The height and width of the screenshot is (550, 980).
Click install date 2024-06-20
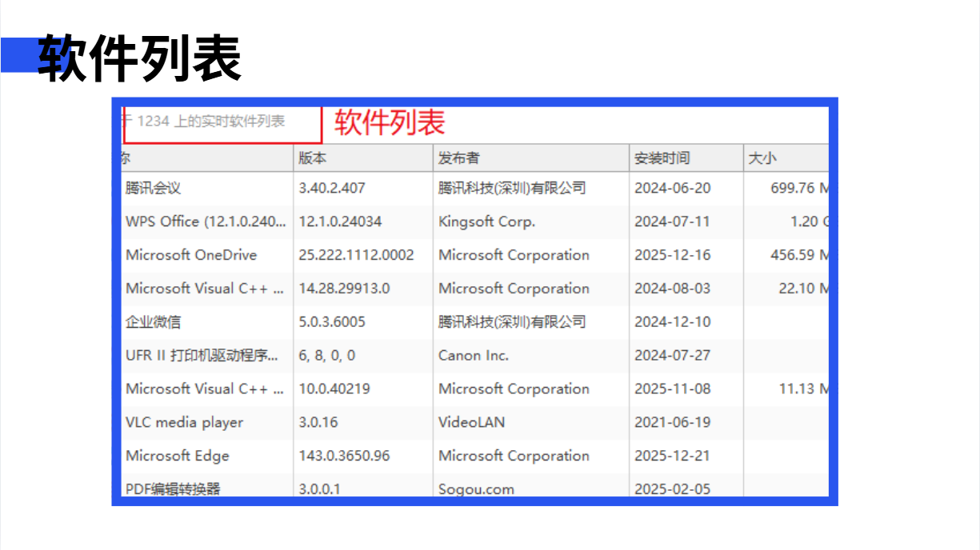673,188
